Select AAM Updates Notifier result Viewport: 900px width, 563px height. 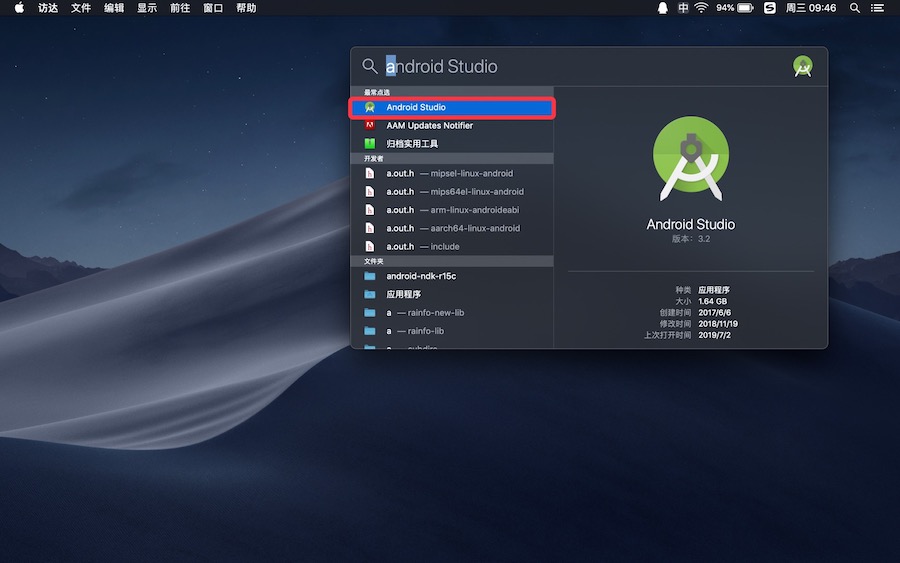pos(452,126)
